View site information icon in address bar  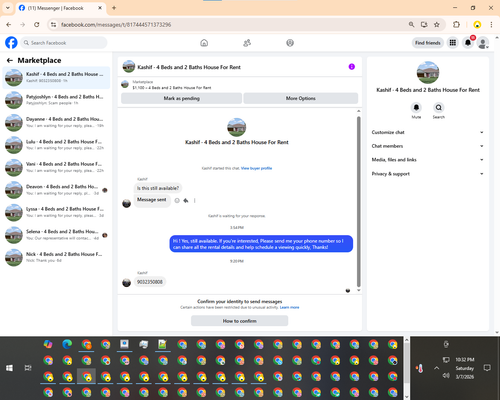[x=53, y=24]
